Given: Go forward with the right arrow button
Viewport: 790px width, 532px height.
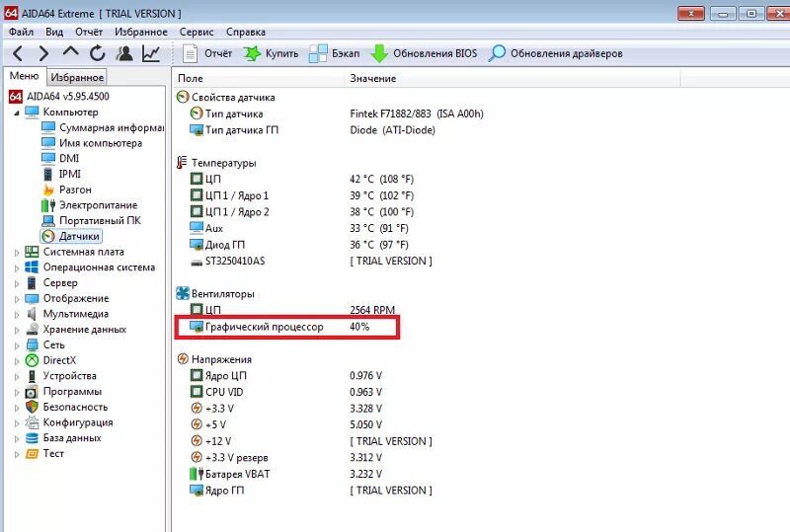Looking at the screenshot, I should 43,53.
